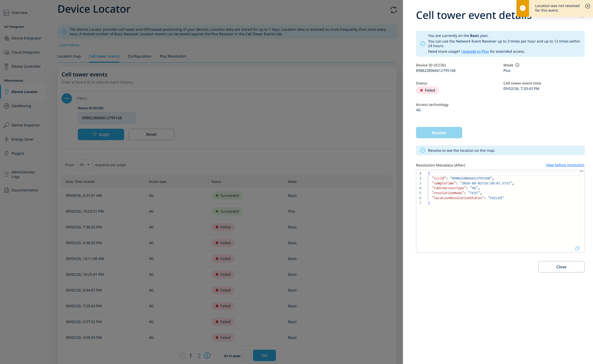Click the Energy Saver lightning icon
The image size is (593, 364).
tap(6, 139)
